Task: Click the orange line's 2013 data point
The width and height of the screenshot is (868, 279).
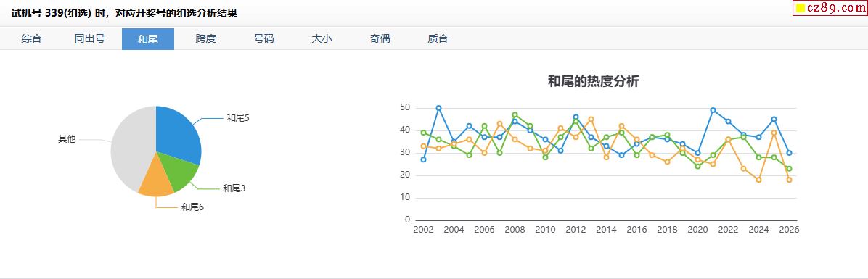Action: (x=591, y=120)
